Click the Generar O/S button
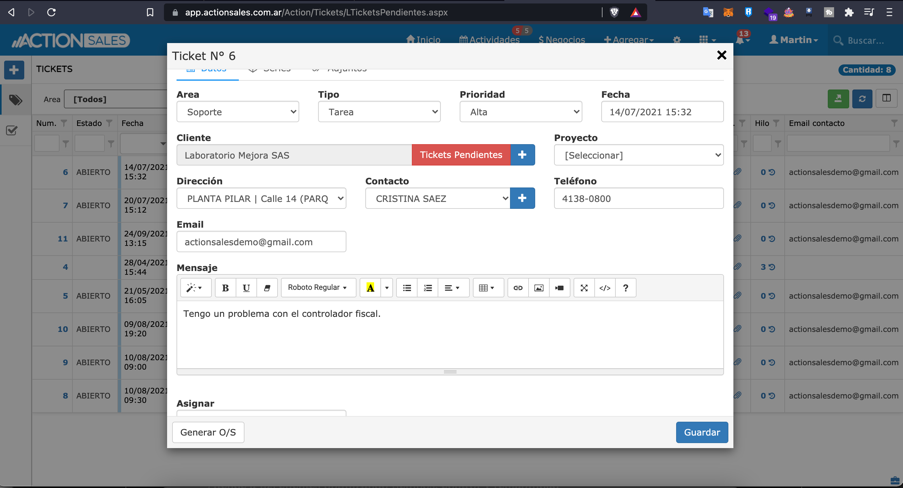This screenshot has width=903, height=488. pyautogui.click(x=208, y=432)
